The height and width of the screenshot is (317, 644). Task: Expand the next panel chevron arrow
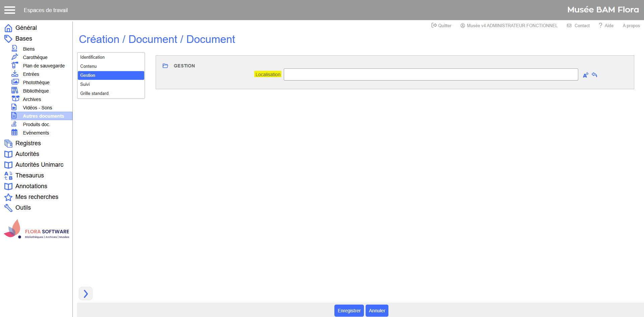86,294
